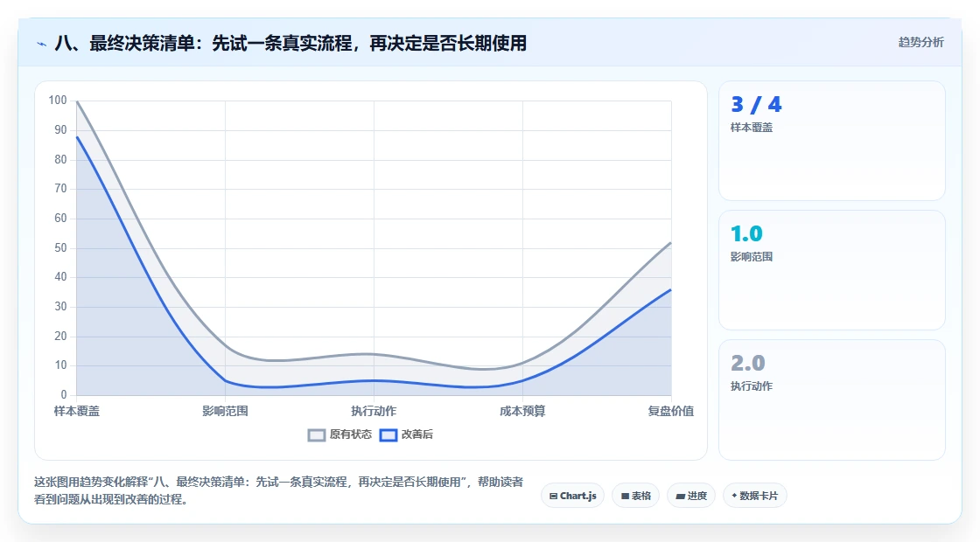Image resolution: width=980 pixels, height=542 pixels.
Task: Toggle the 原有状态 legend swatch
Action: pyautogui.click(x=317, y=435)
